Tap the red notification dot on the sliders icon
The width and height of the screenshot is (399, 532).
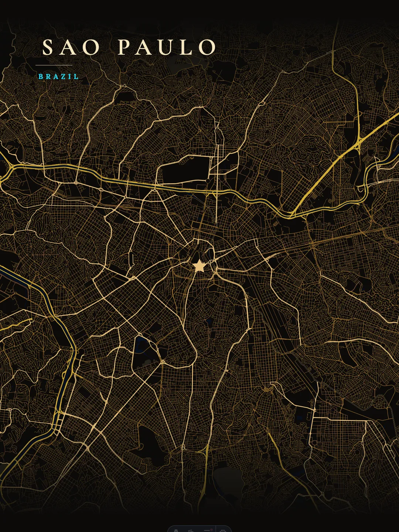(211, 529)
